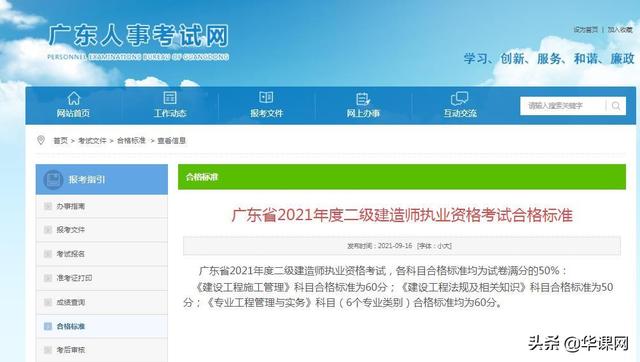Open the 互动交流 navigation label
This screenshot has width=640, height=362.
point(460,113)
